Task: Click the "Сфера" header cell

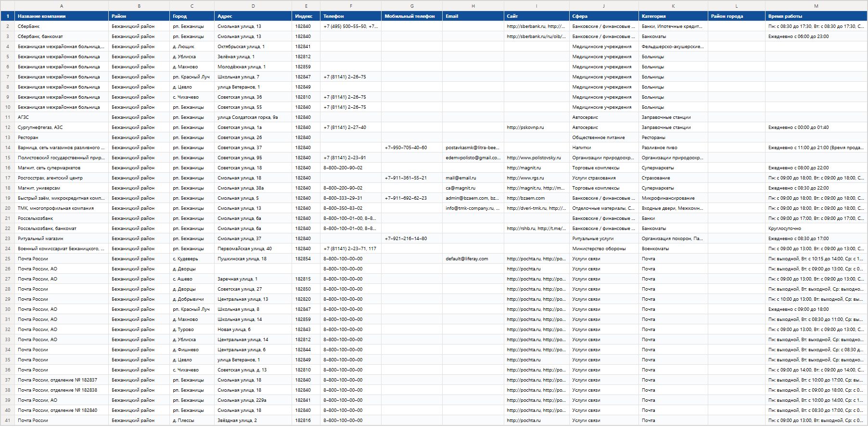Action: click(x=604, y=16)
